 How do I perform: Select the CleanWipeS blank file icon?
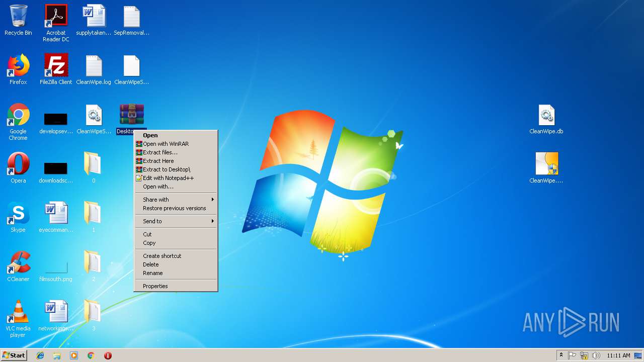(x=131, y=69)
